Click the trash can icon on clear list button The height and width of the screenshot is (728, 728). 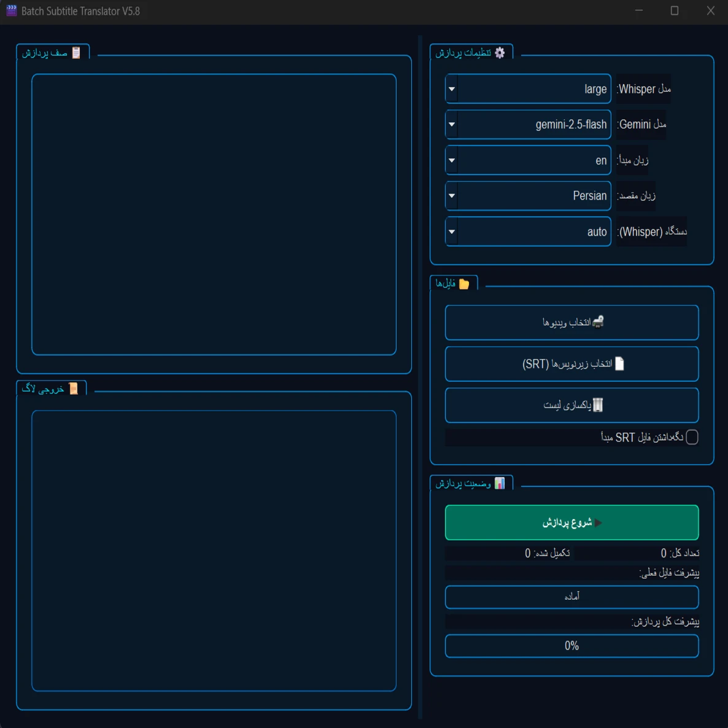click(598, 405)
